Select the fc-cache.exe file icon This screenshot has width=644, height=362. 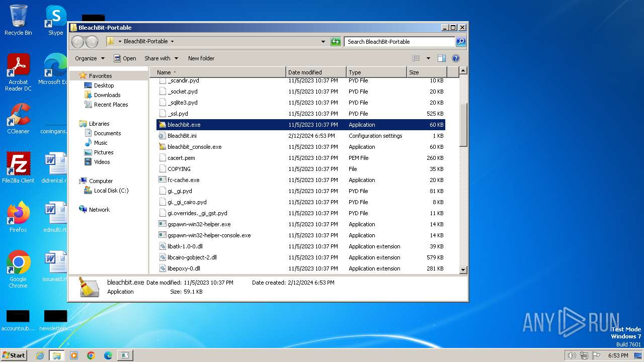[x=162, y=180]
